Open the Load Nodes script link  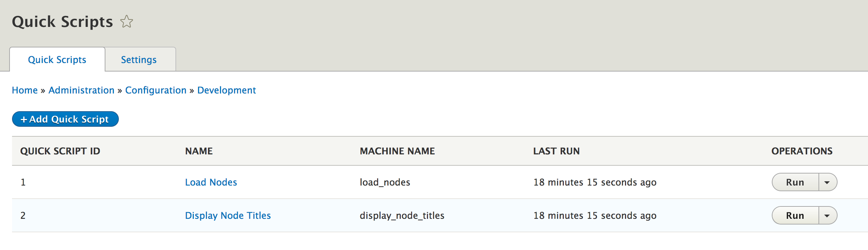(211, 182)
